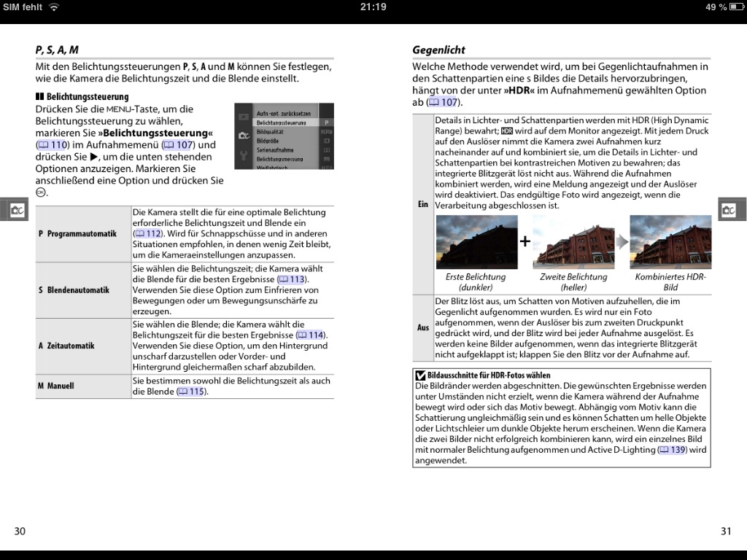Open page 107 link in Gegenlicht intro

pyautogui.click(x=442, y=102)
